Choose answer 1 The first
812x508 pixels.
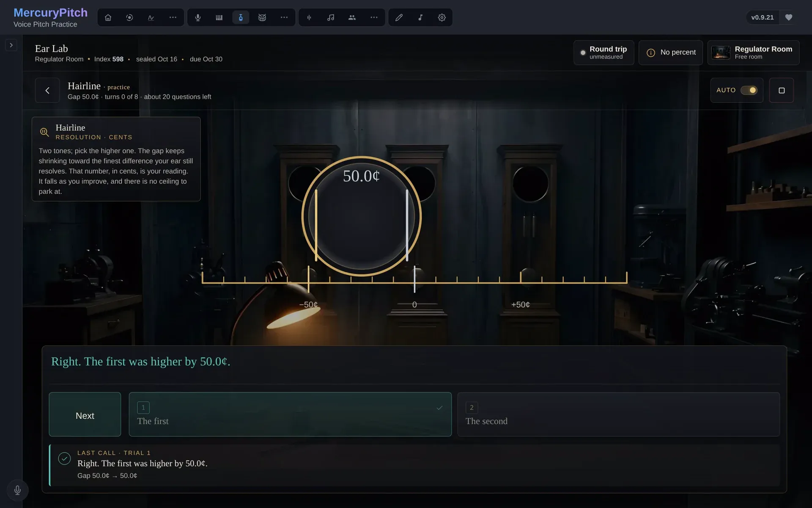(290, 414)
